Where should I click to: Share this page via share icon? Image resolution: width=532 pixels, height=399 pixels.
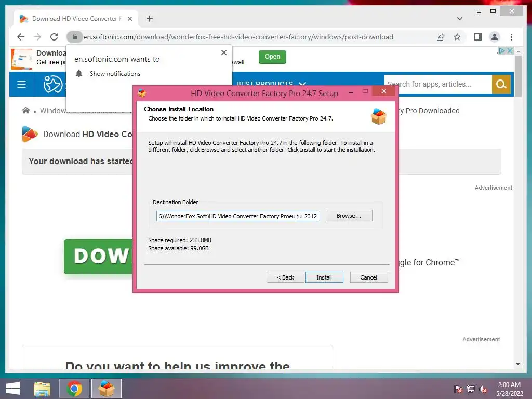pos(441,37)
